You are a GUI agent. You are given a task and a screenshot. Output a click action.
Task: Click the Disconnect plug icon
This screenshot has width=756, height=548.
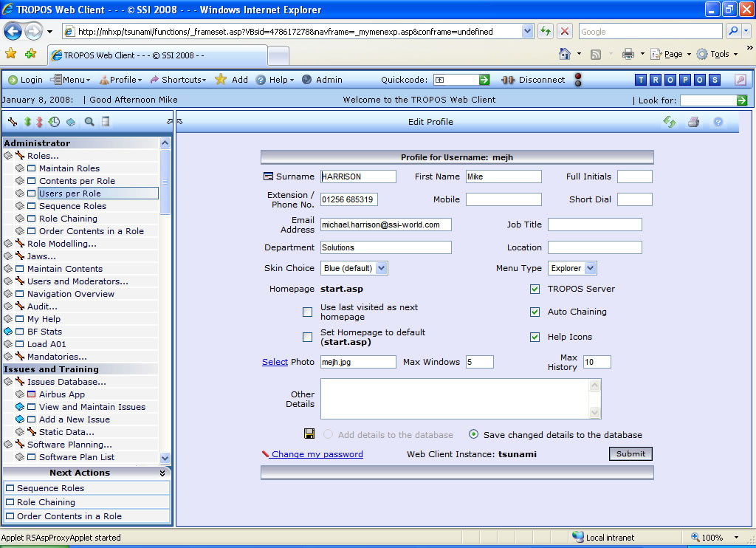click(508, 80)
